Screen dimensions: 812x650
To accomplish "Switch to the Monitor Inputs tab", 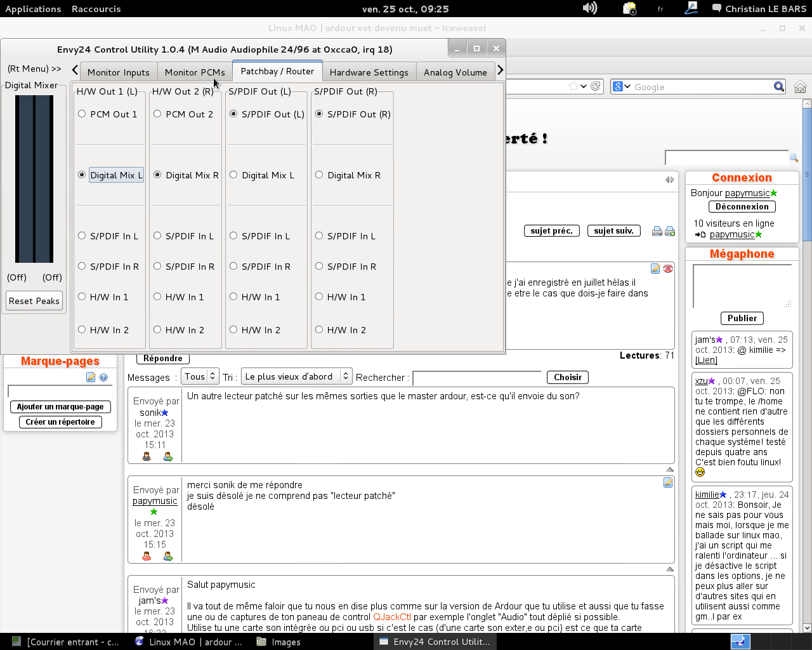I will click(118, 72).
